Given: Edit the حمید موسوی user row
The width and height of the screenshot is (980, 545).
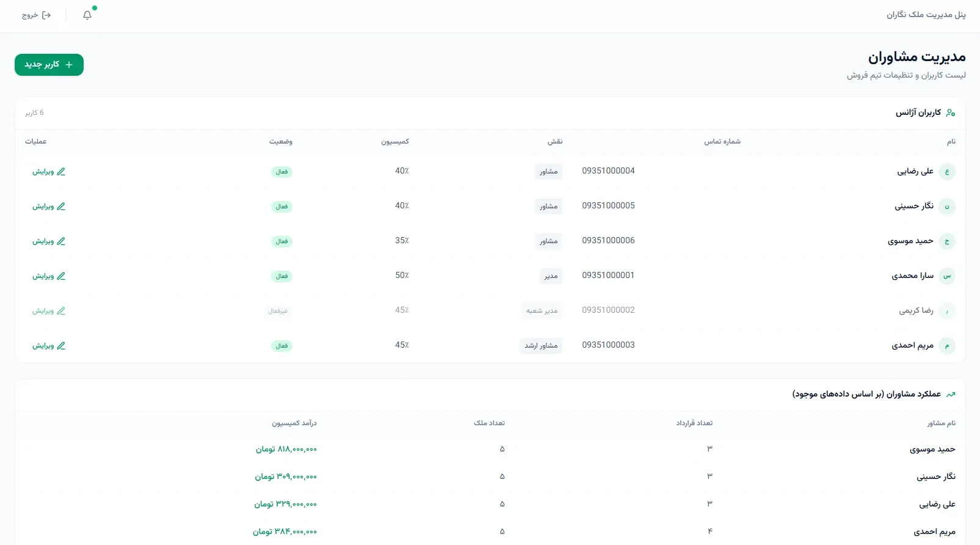Looking at the screenshot, I should click(x=49, y=241).
